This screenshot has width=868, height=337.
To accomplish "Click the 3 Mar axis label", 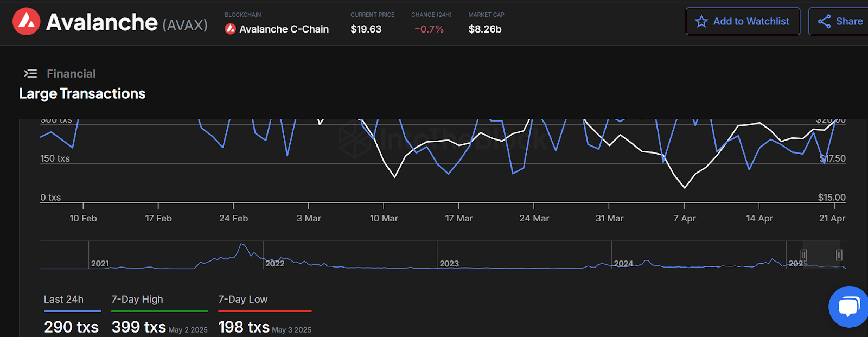I will [x=309, y=218].
